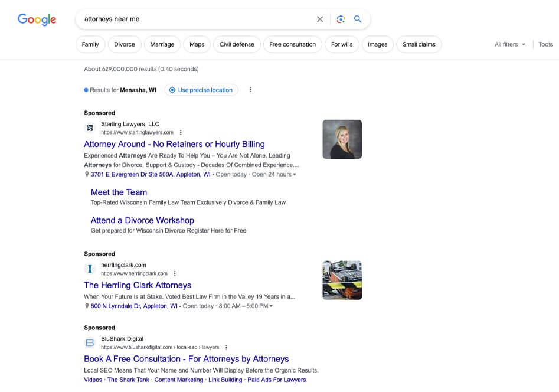Clear the search box text
The height and width of the screenshot is (392, 559).
320,19
